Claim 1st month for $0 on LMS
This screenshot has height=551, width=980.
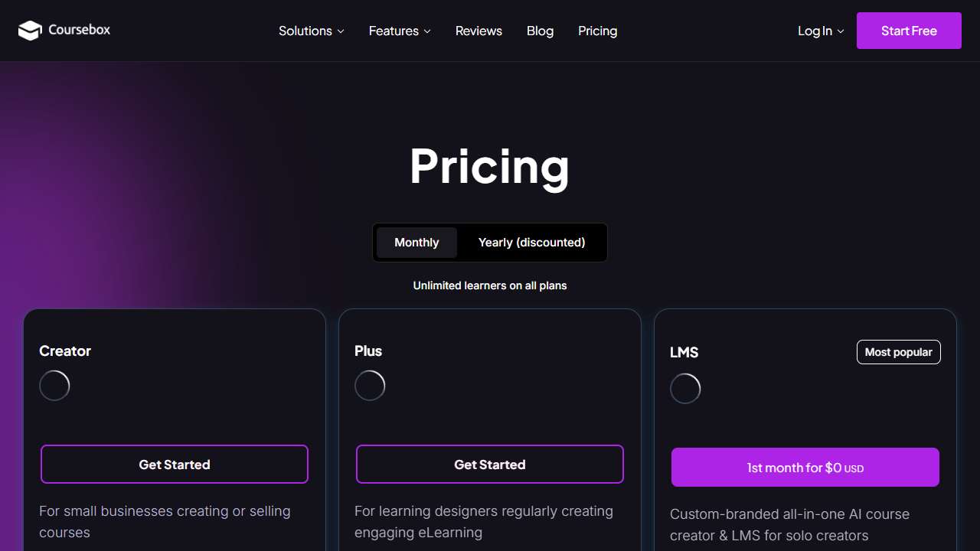pyautogui.click(x=805, y=467)
